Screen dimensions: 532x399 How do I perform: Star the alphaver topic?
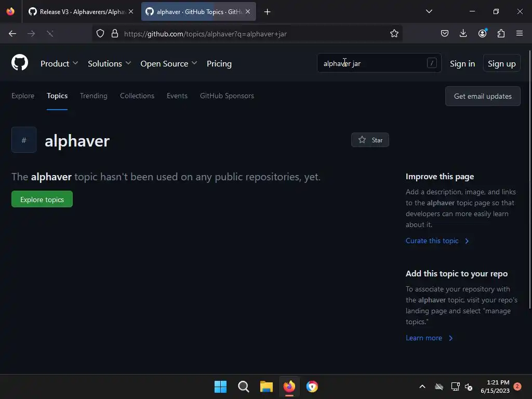pyautogui.click(x=370, y=140)
